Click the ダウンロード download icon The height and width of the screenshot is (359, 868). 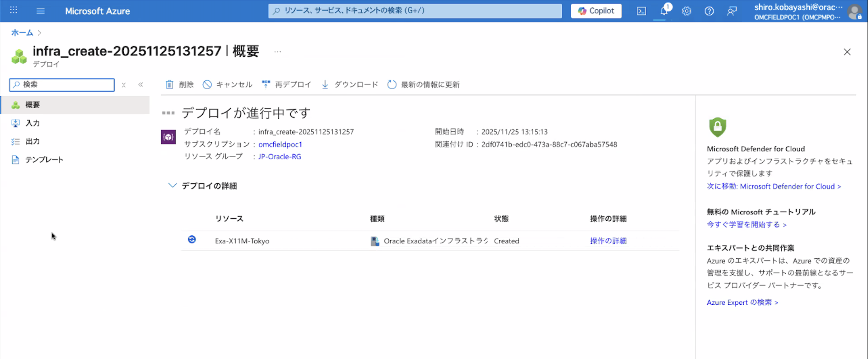click(x=325, y=84)
